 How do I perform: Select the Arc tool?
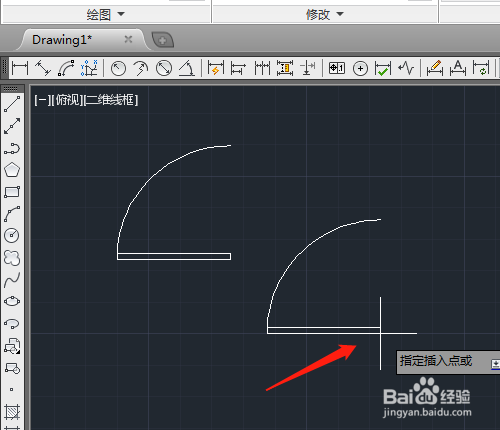[12, 214]
